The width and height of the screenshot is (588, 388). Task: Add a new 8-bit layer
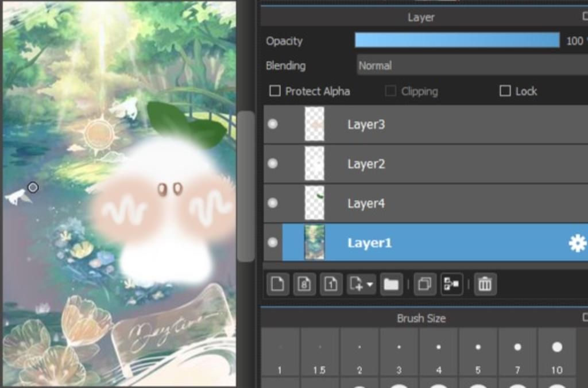pos(304,284)
